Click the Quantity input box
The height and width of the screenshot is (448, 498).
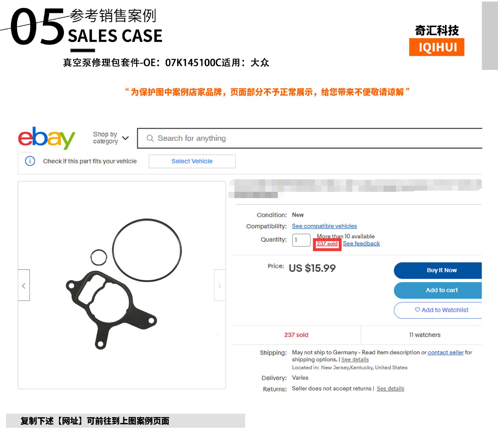point(301,240)
